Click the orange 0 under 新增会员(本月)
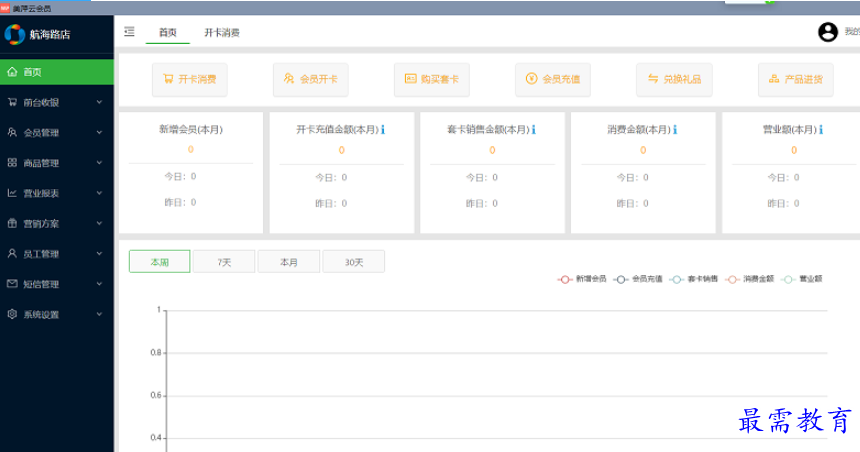 [191, 149]
